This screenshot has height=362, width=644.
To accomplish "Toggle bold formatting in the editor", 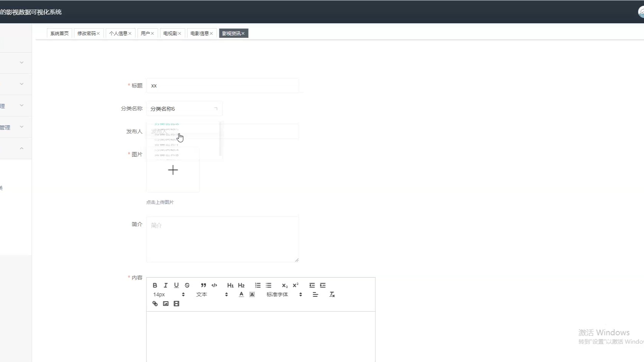I will tap(155, 285).
